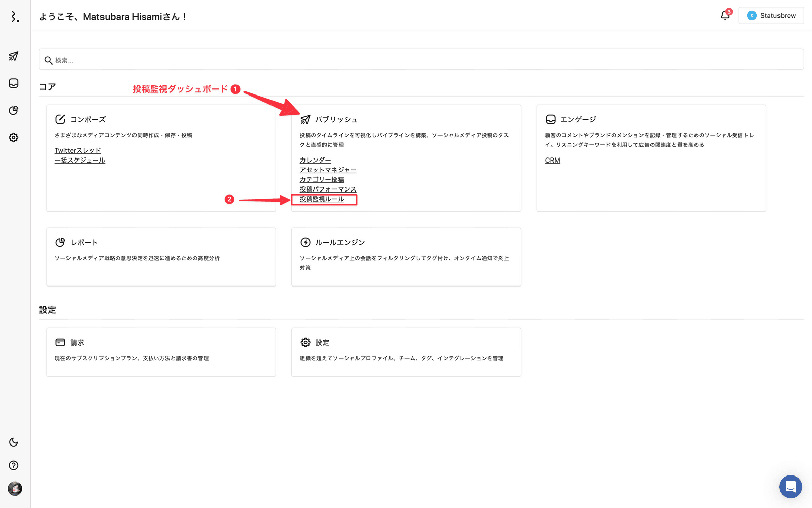Click the Statusbrew logo in the sidebar
The image size is (812, 508).
click(x=15, y=17)
